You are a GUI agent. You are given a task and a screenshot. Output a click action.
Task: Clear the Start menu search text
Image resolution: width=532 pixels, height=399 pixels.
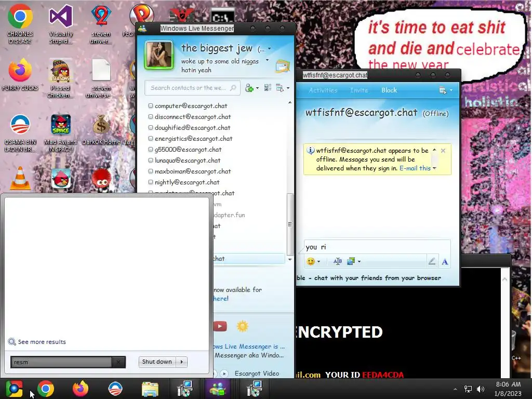(x=118, y=362)
